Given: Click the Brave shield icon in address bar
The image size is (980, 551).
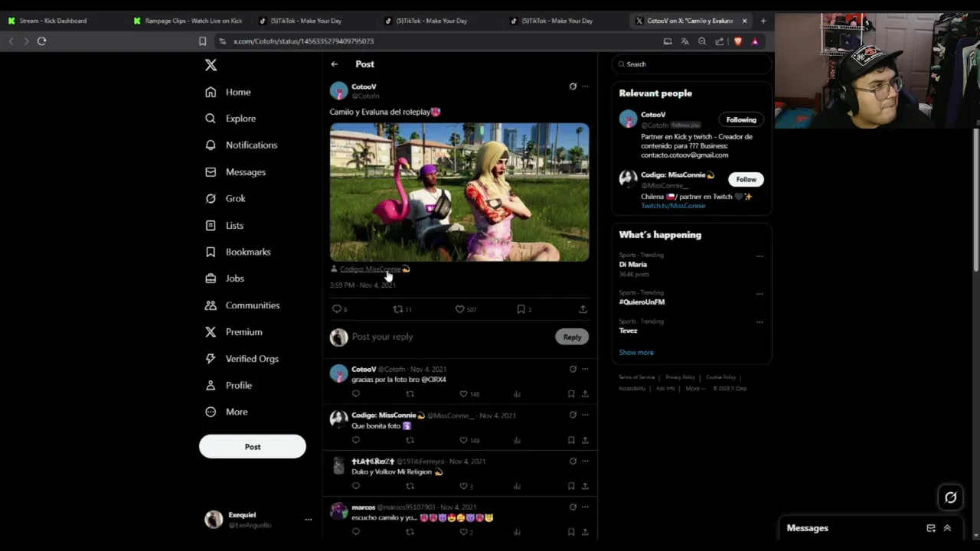Looking at the screenshot, I should [738, 41].
